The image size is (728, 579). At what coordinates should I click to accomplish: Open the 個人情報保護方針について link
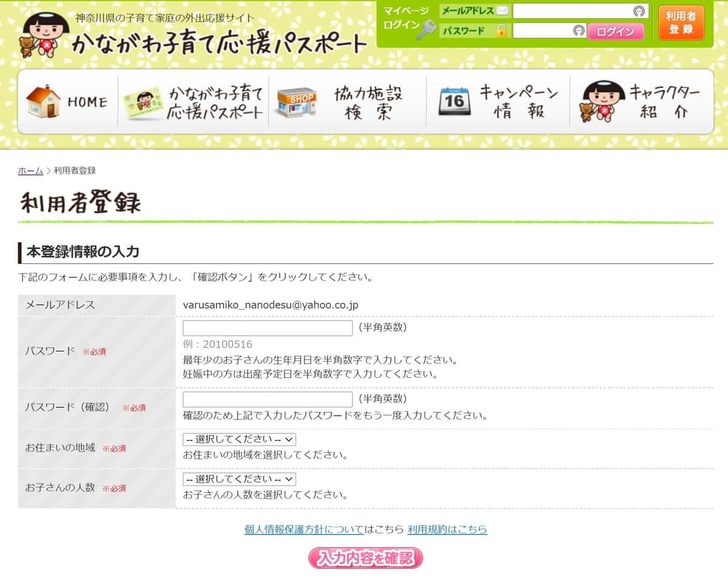pos(304,529)
